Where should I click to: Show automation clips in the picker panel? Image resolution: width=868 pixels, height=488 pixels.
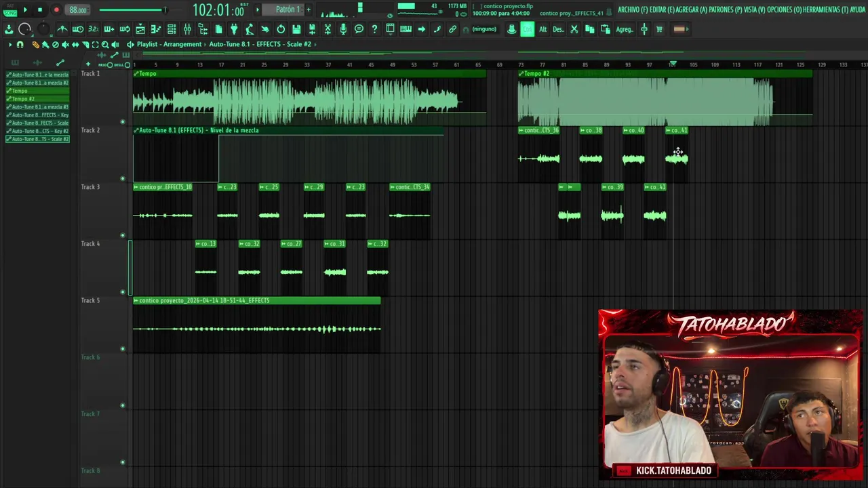[60, 62]
